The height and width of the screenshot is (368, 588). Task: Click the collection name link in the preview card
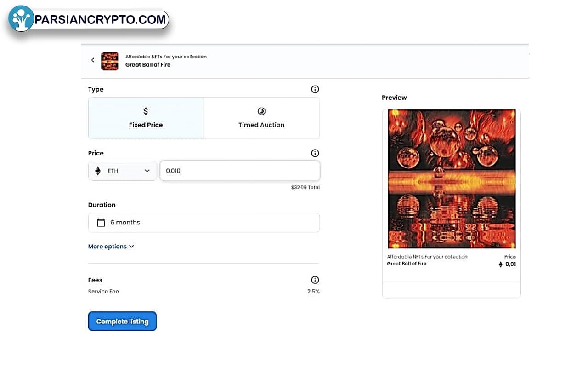pyautogui.click(x=427, y=257)
